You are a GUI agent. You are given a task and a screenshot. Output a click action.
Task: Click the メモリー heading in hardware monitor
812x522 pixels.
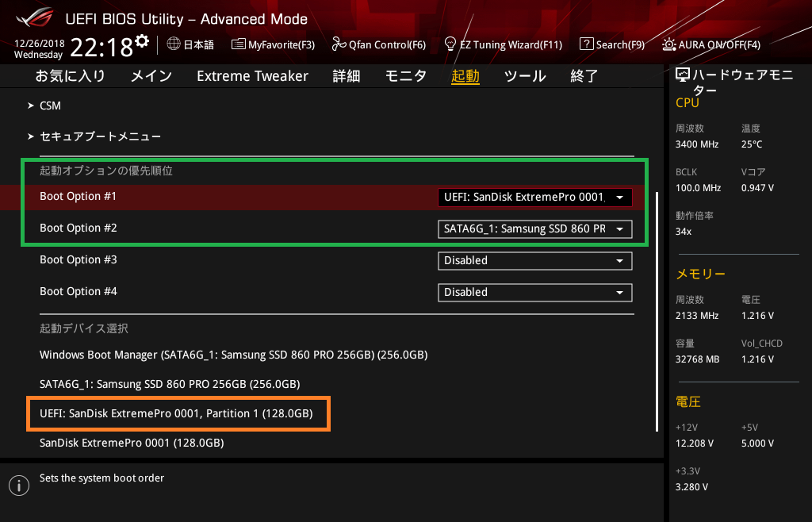701,274
